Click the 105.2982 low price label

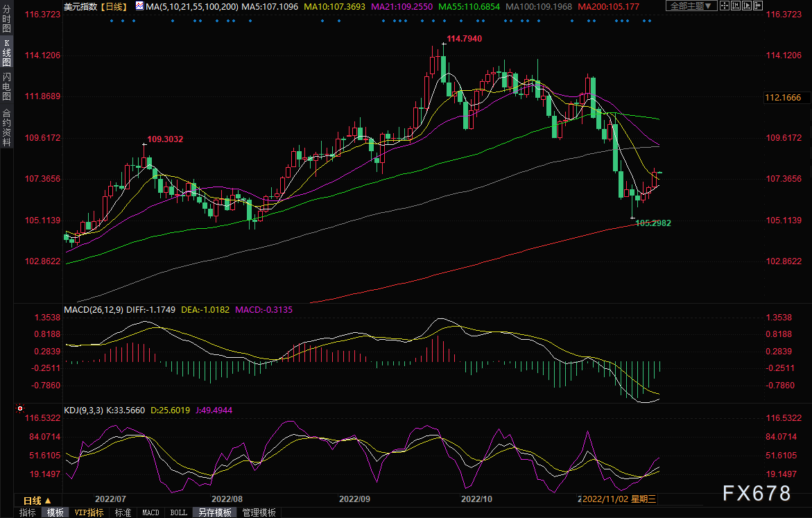(x=653, y=223)
